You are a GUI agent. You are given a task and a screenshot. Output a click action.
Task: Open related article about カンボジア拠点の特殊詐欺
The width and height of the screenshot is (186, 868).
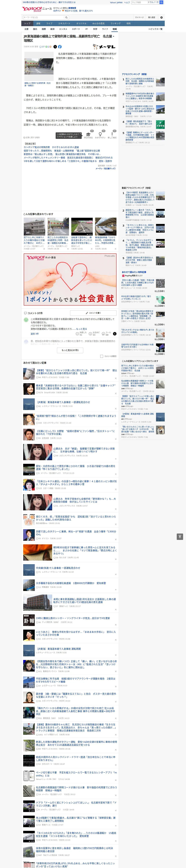tap(51, 147)
